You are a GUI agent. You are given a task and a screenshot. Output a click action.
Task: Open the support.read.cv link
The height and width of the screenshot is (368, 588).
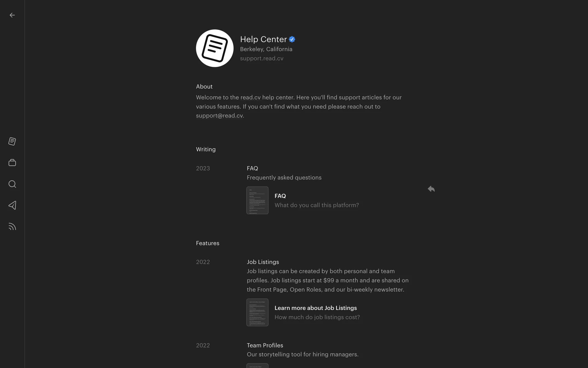tap(262, 58)
